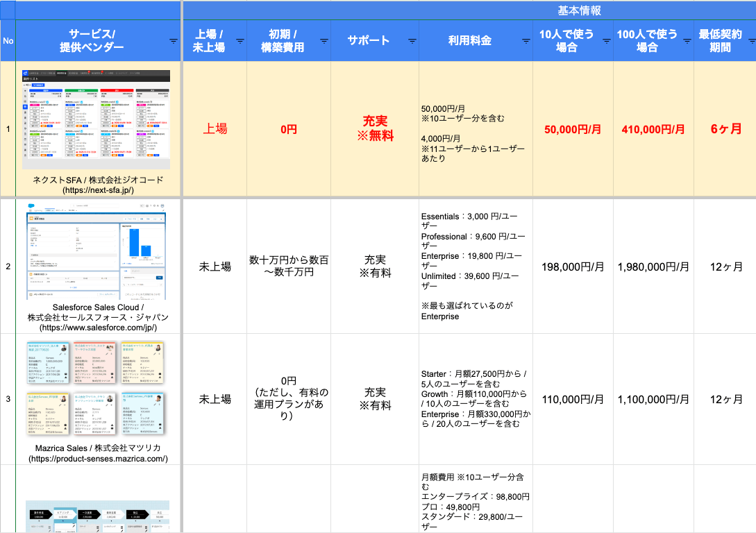Select the 1,980,000円/月 cell for Salesforce
Screen dimensions: 756x533
(653, 266)
